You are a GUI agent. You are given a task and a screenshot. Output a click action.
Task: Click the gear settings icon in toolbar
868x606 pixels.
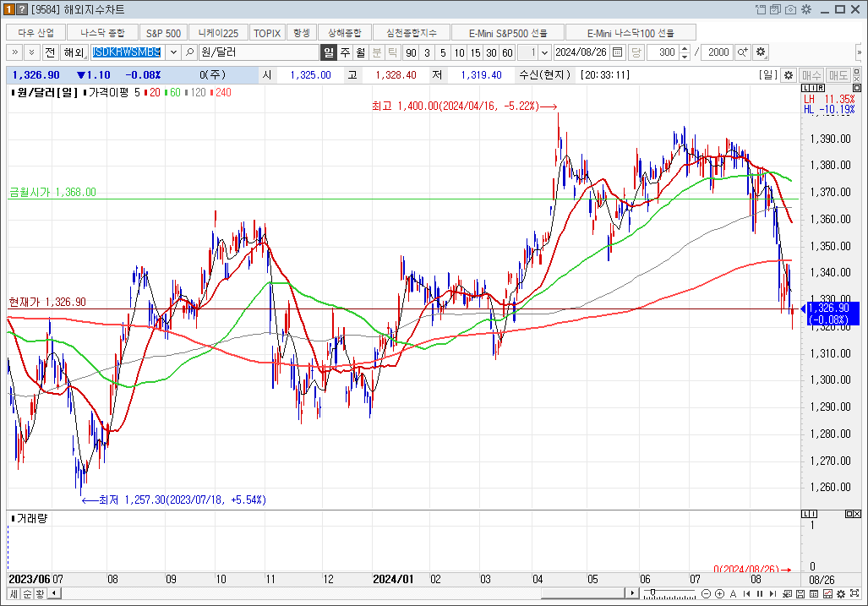(x=761, y=52)
